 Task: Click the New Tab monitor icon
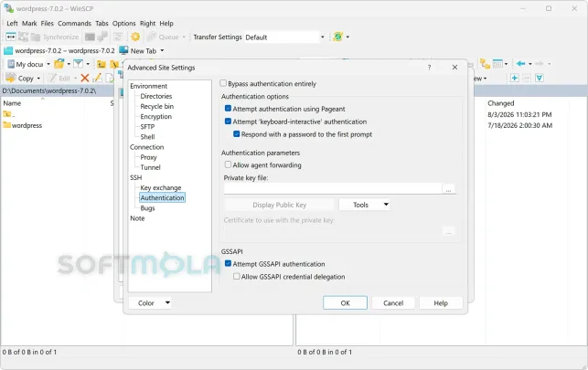pyautogui.click(x=123, y=50)
